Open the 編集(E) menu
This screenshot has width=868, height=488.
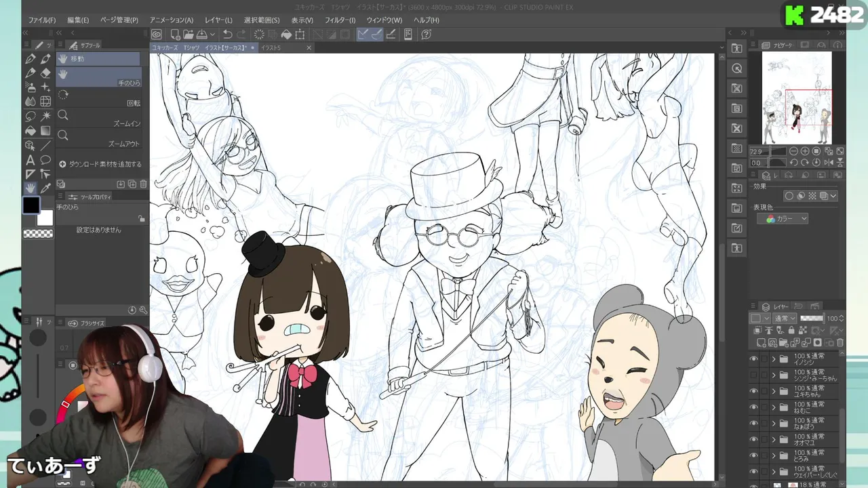pyautogui.click(x=78, y=20)
